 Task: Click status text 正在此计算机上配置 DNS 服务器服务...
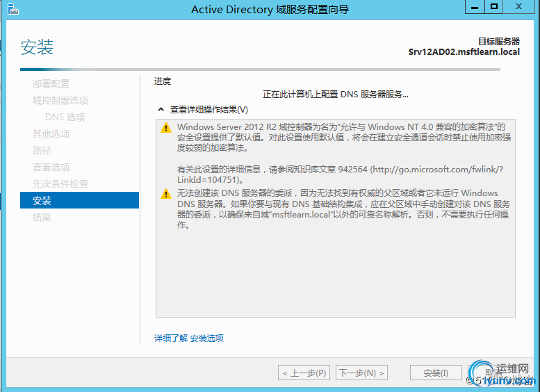click(x=336, y=95)
